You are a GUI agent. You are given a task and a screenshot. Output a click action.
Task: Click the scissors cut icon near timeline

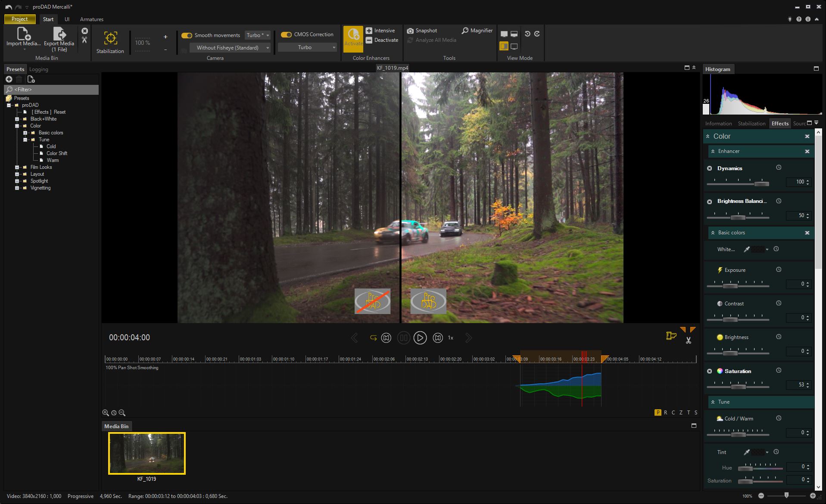[688, 341]
